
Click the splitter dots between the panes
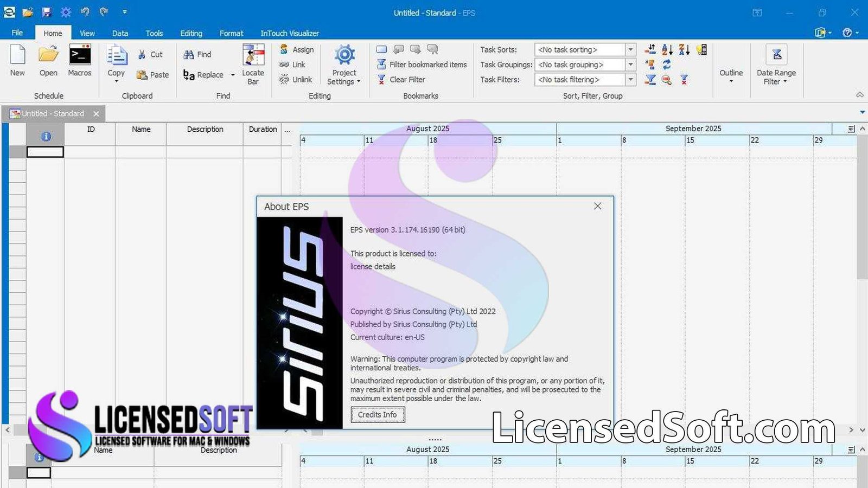coord(435,440)
